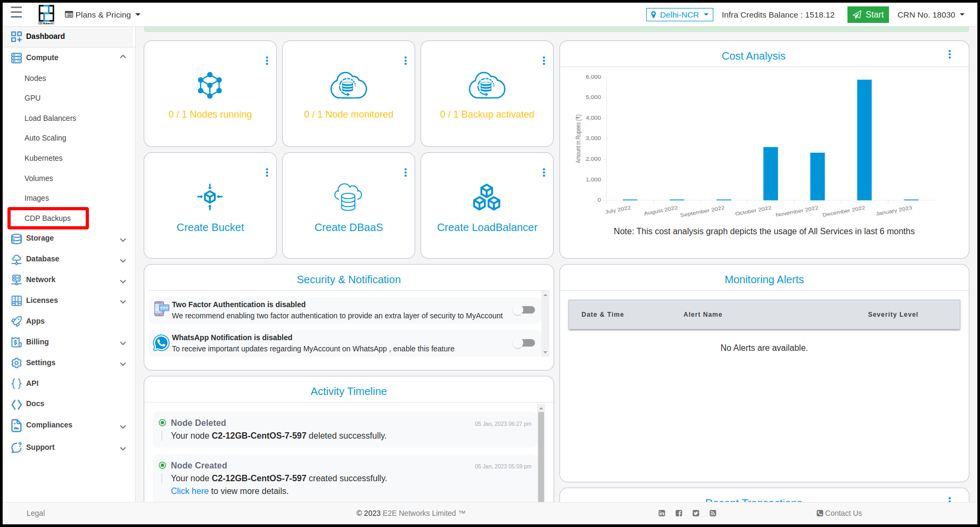Click the Database icon in sidebar
Image resolution: width=980 pixels, height=527 pixels.
pyautogui.click(x=17, y=259)
